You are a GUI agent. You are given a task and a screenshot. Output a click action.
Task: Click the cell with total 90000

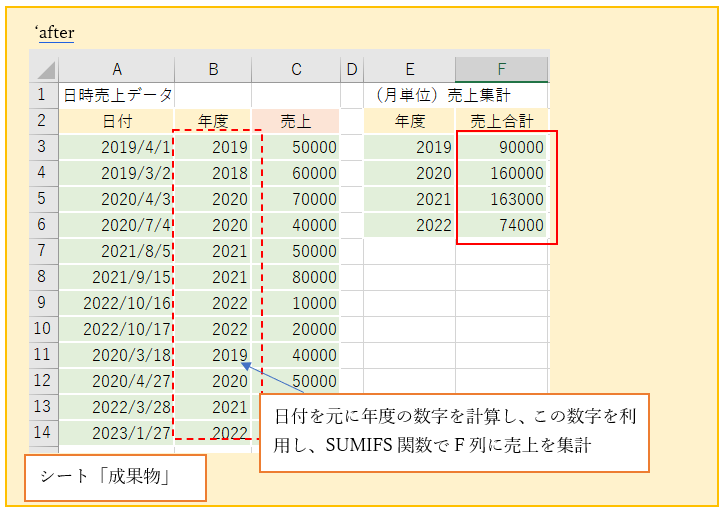coord(501,147)
